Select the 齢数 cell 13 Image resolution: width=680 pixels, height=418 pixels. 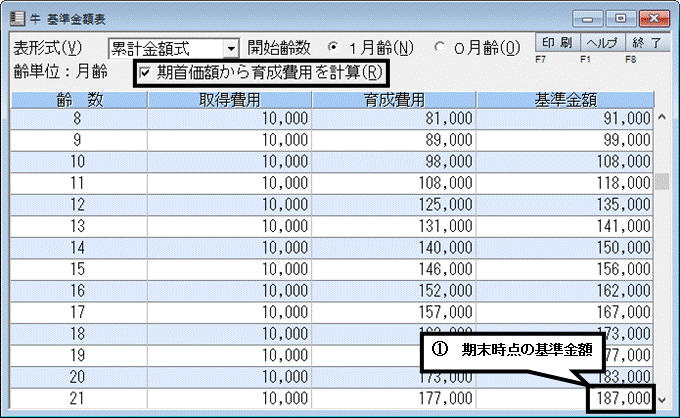(79, 226)
